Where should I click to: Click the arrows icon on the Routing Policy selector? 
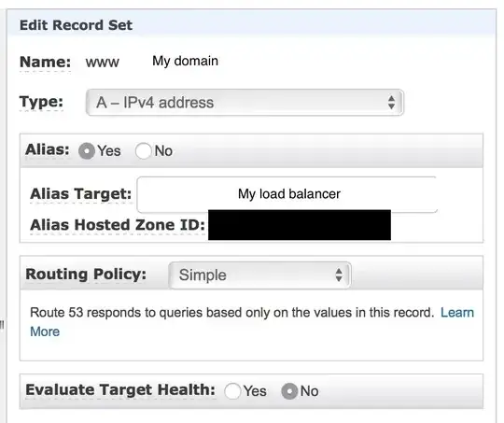(339, 275)
